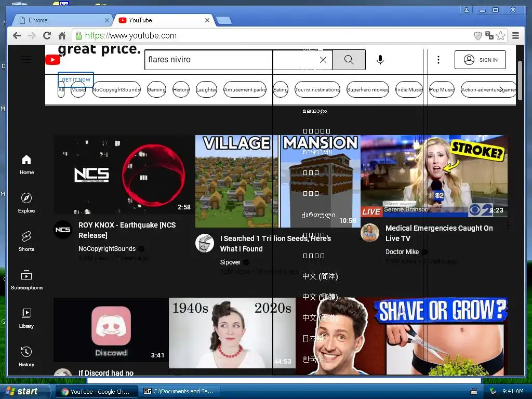Select the Superhero movies chip
Image resolution: width=532 pixels, height=399 pixels.
367,89
